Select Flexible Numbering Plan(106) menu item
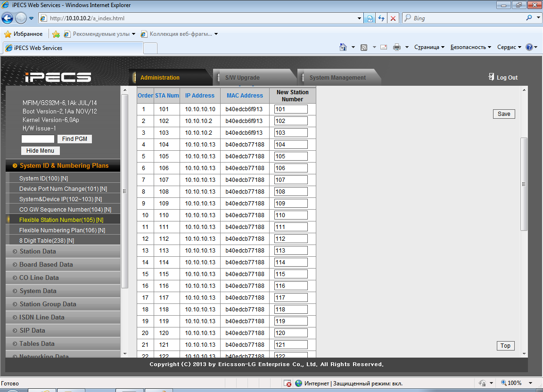 coord(62,230)
